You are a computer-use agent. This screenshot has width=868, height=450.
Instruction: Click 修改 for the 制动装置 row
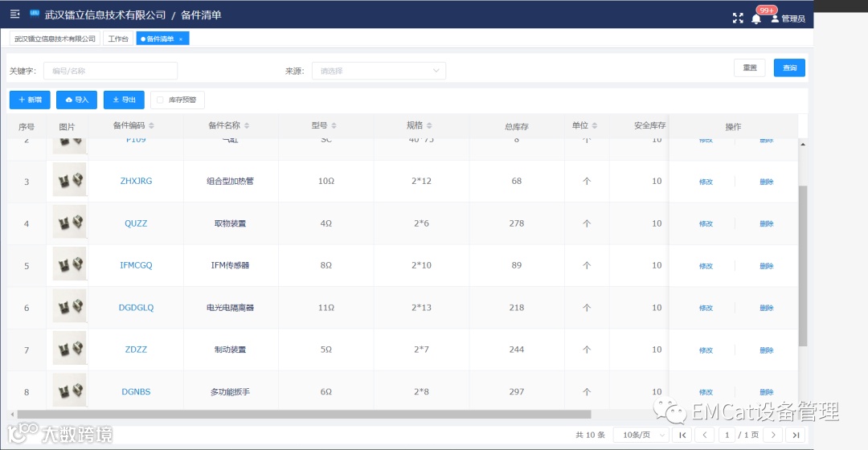[x=706, y=350]
